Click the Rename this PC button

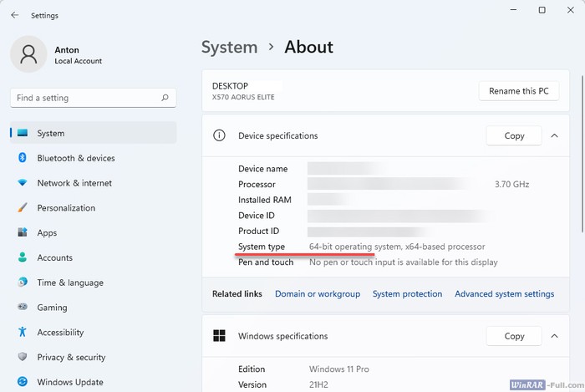tap(519, 91)
